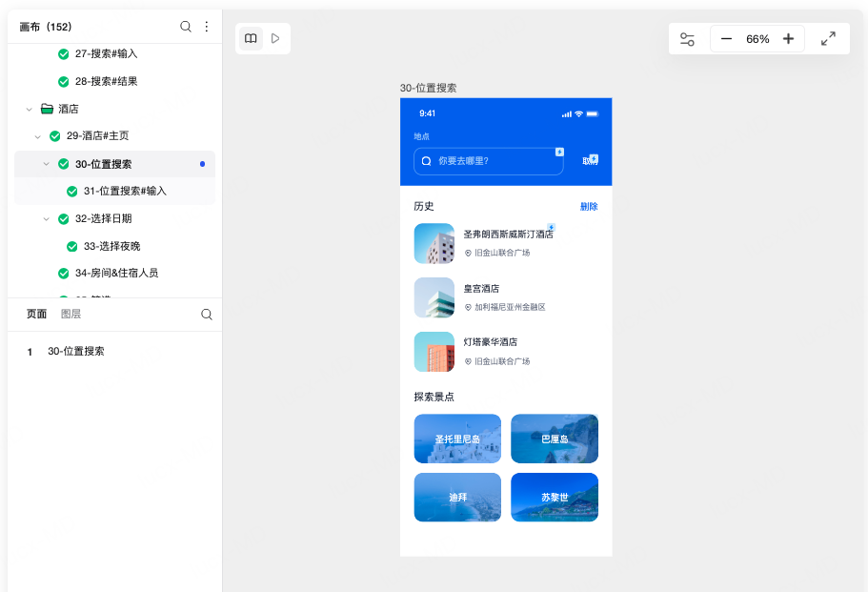Viewport: 868px width, 592px height.
Task: Click 探索景点 section heading
Action: click(434, 397)
